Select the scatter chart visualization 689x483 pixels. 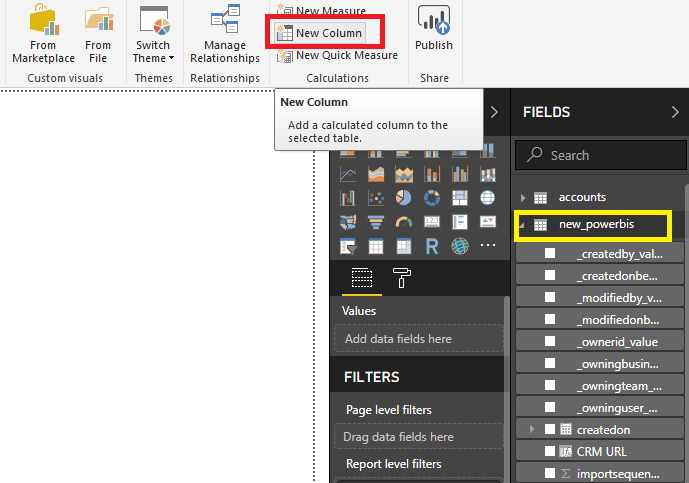376,198
